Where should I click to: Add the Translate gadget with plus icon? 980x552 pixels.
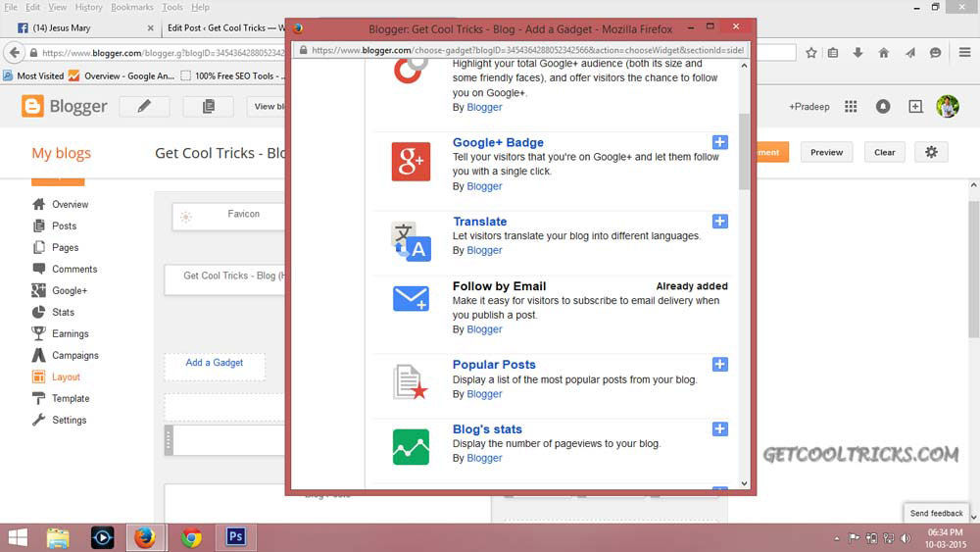(720, 222)
